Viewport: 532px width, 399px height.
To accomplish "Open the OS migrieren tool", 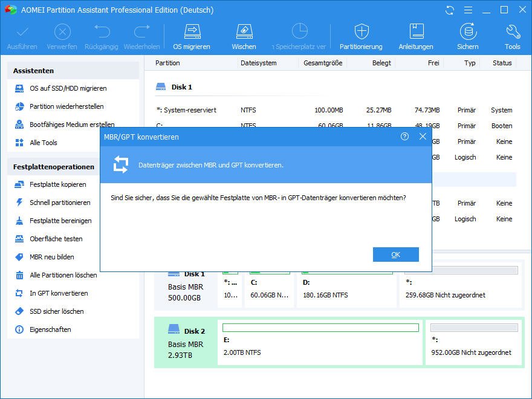I will pos(192,37).
